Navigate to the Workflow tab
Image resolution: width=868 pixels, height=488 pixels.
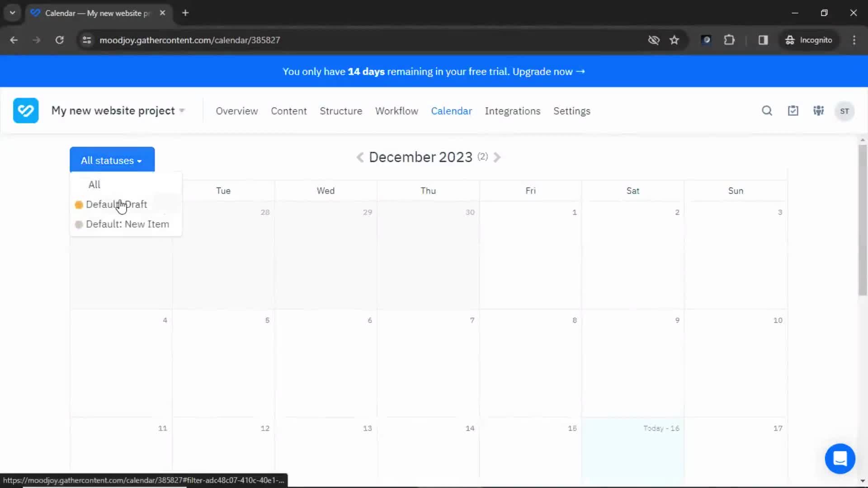pos(397,111)
